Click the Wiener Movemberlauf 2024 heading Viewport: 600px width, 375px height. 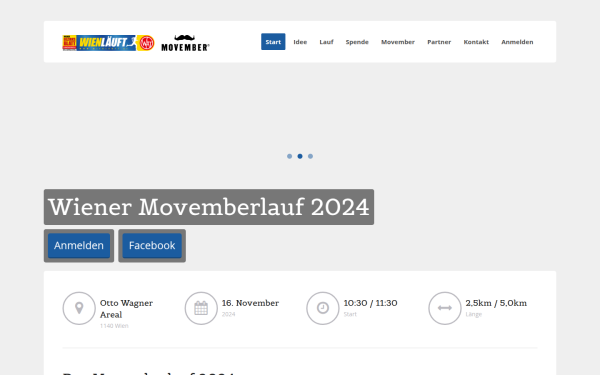pos(209,207)
